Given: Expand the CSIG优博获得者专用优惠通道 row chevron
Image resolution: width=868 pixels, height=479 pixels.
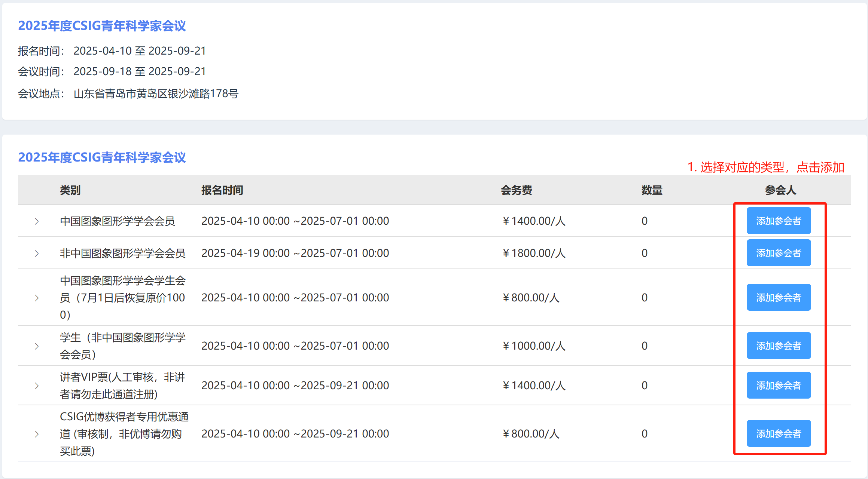Looking at the screenshot, I should 37,434.
